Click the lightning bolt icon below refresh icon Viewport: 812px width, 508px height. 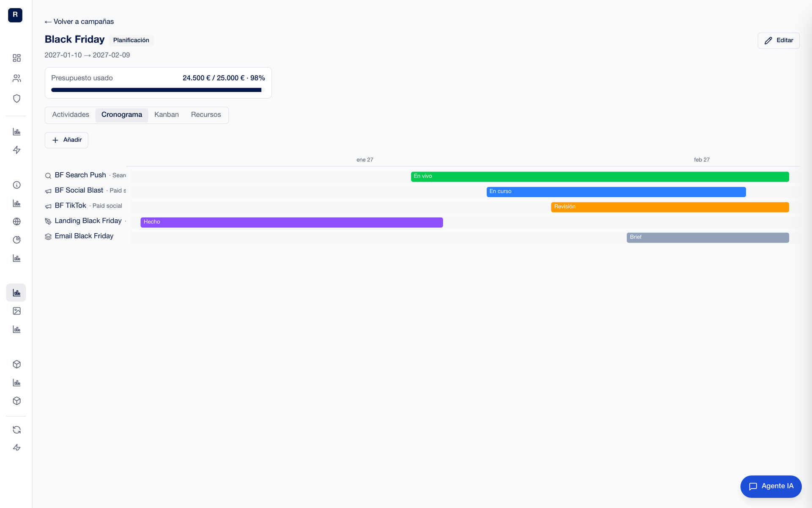tap(16, 447)
